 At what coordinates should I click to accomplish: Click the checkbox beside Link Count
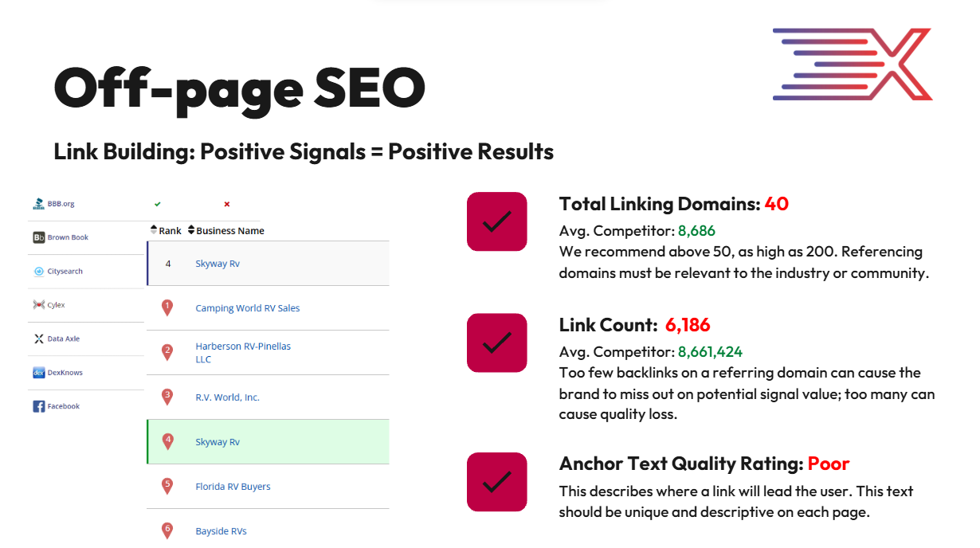(x=496, y=342)
